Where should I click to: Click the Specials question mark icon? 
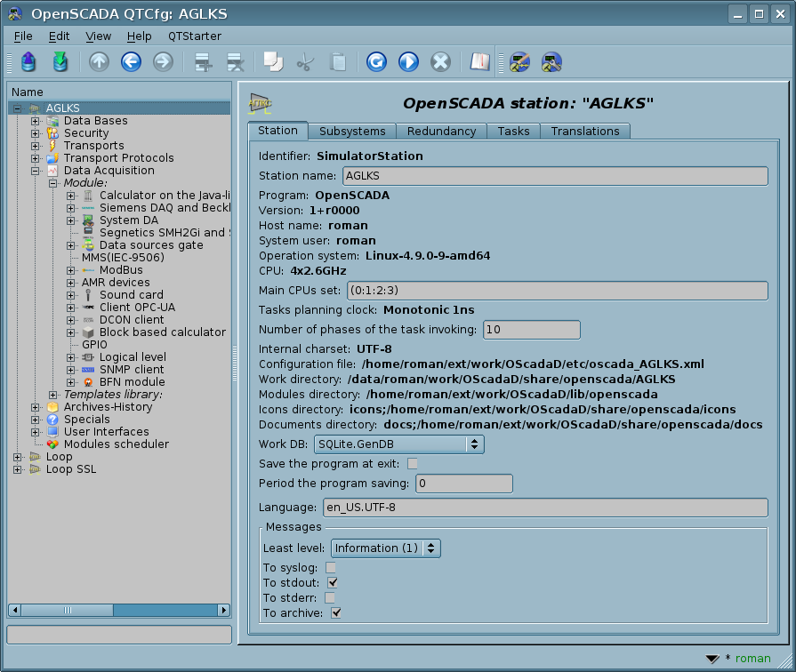52,420
